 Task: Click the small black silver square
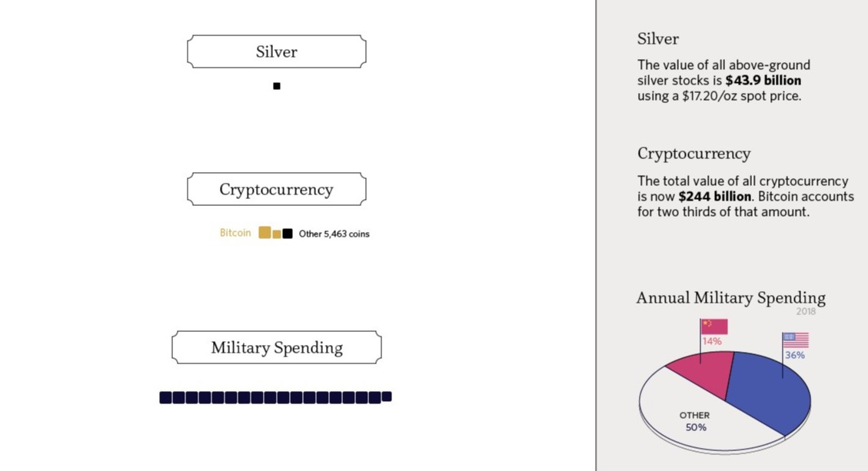click(277, 86)
